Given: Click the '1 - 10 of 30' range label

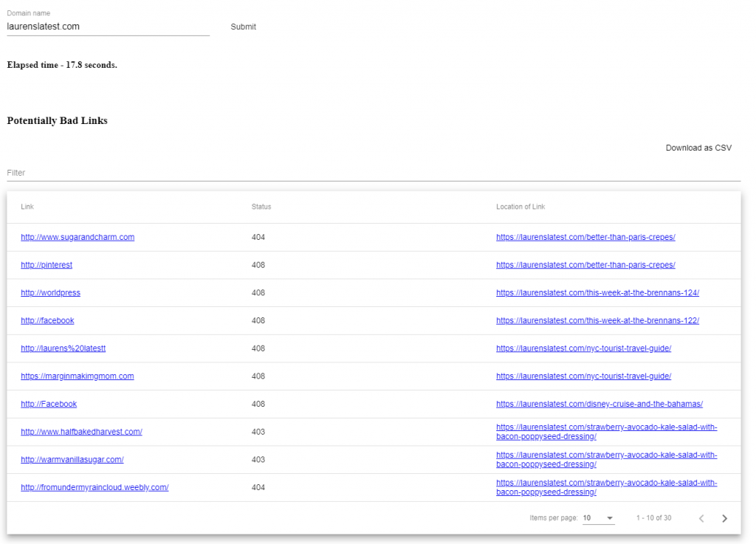Looking at the screenshot, I should click(x=654, y=518).
